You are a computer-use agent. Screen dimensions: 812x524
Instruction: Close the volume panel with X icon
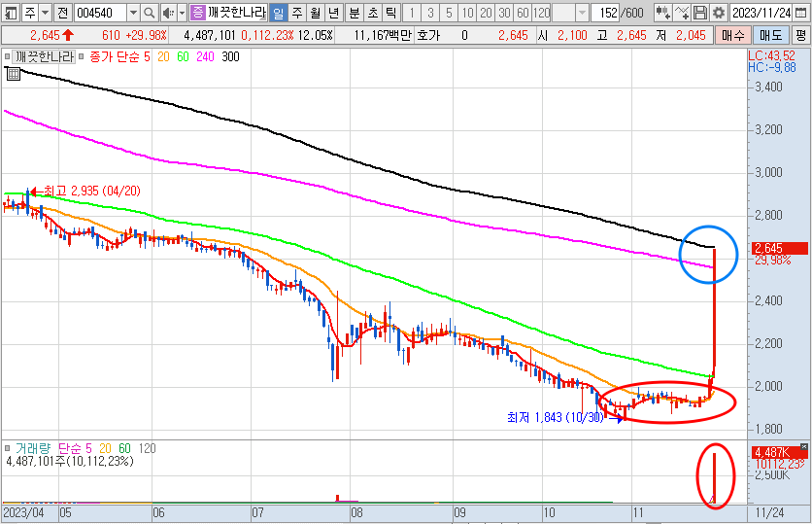(803, 446)
